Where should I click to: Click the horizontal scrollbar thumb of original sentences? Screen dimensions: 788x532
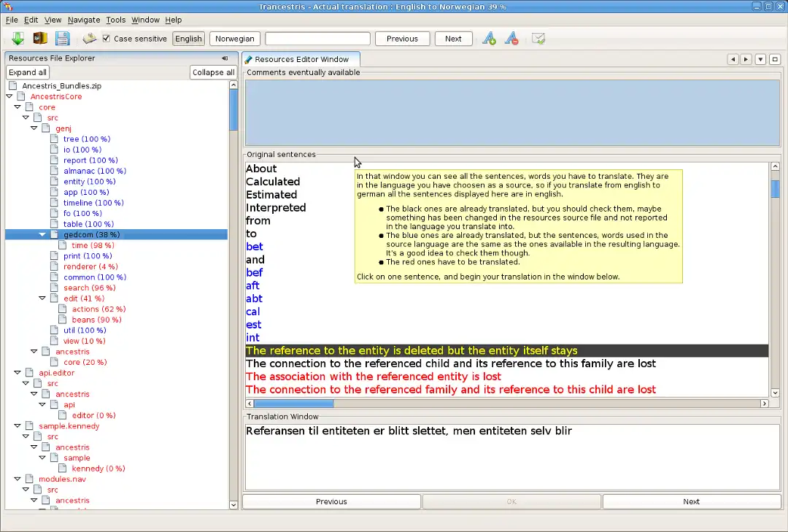(293, 404)
